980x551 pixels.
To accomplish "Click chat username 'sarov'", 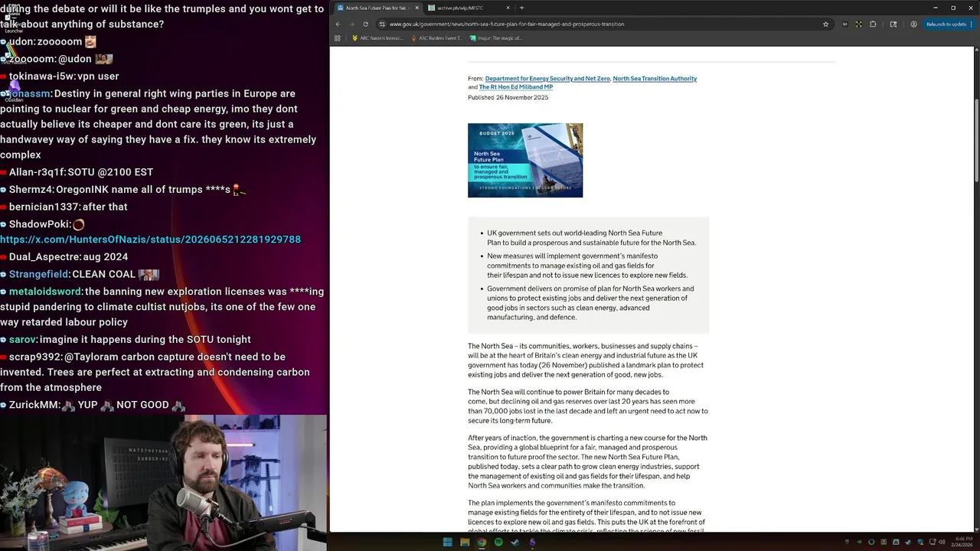I will 22,340.
